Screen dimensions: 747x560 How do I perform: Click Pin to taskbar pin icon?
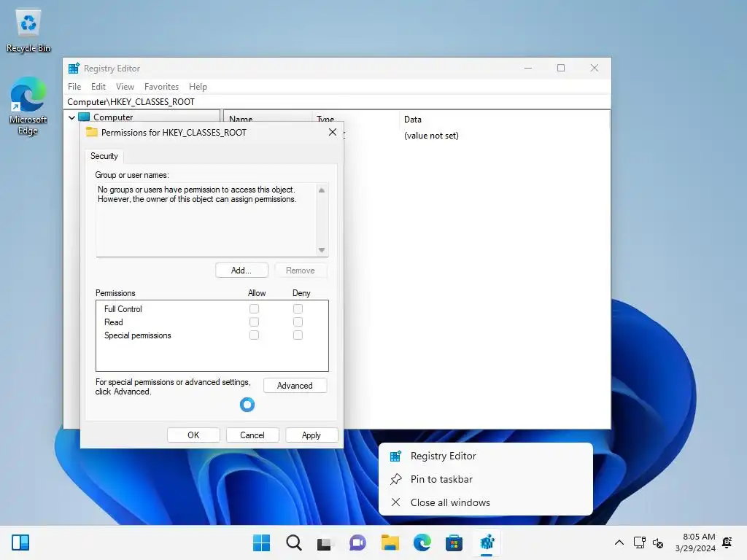tap(396, 479)
